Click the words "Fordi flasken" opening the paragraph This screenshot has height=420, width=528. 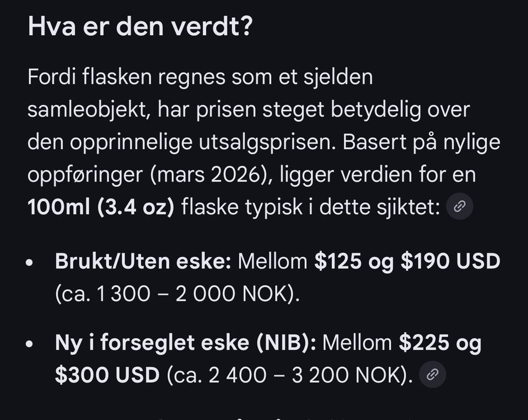(x=89, y=77)
